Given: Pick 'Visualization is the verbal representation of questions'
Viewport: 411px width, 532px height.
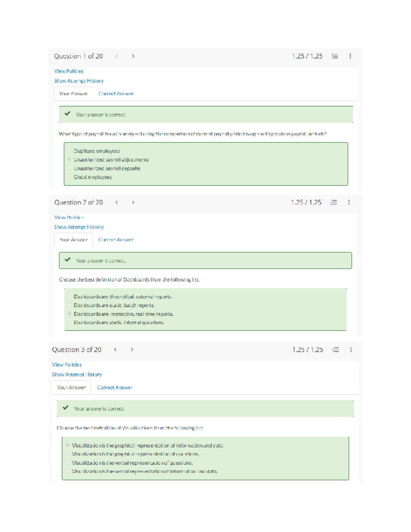Looking at the screenshot, I should pos(68,463).
